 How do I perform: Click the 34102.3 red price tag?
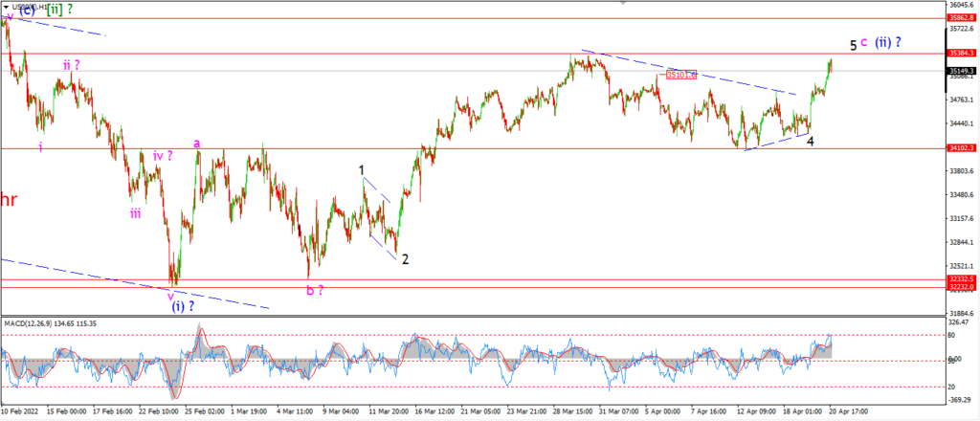pyautogui.click(x=961, y=148)
